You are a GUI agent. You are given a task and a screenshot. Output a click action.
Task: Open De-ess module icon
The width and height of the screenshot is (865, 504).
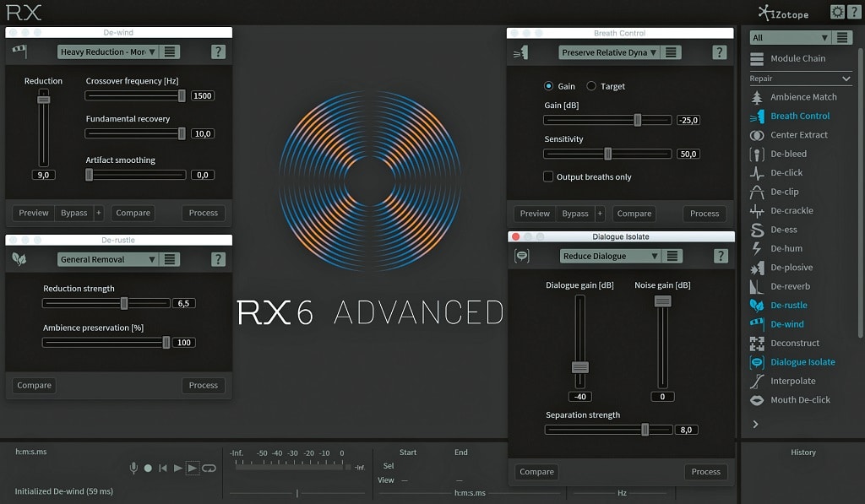tap(757, 230)
